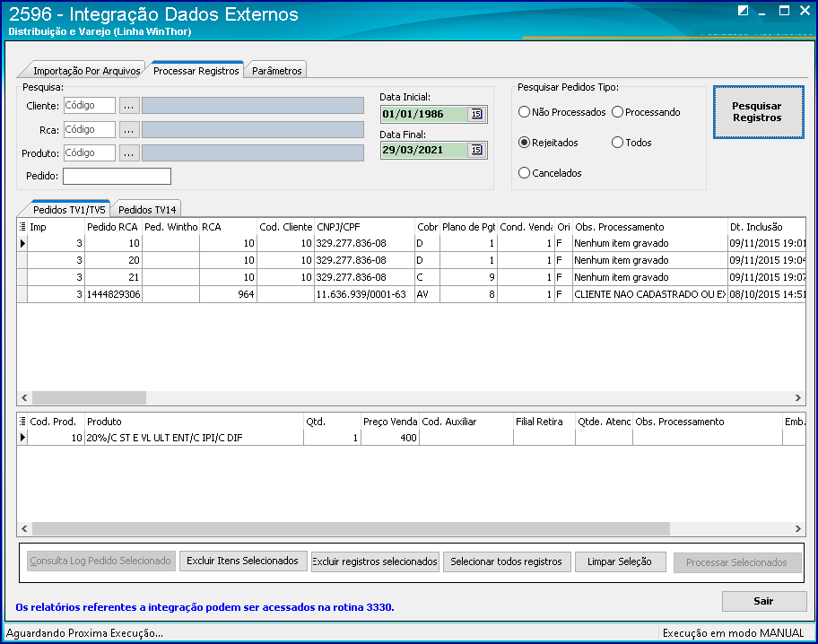Click orders grid horizontal scrollbar thumb
This screenshot has width=818, height=644.
click(x=89, y=397)
